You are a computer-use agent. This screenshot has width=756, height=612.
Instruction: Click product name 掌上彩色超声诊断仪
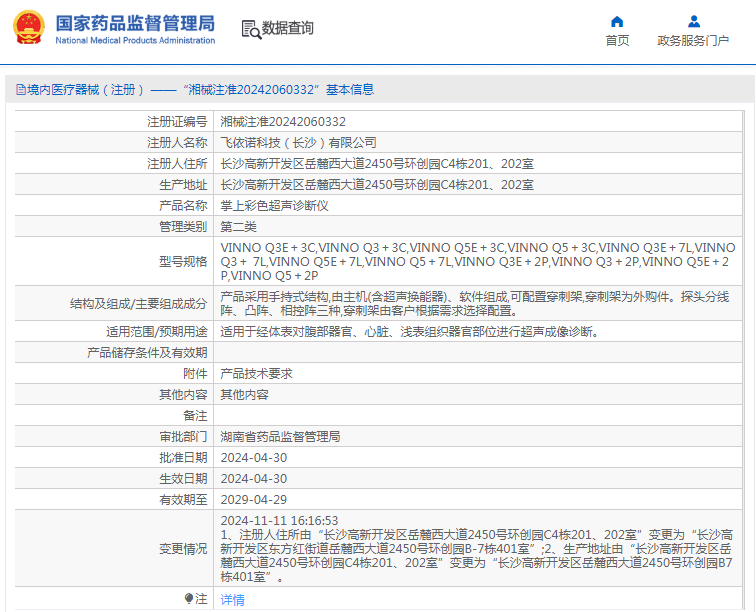pos(274,205)
